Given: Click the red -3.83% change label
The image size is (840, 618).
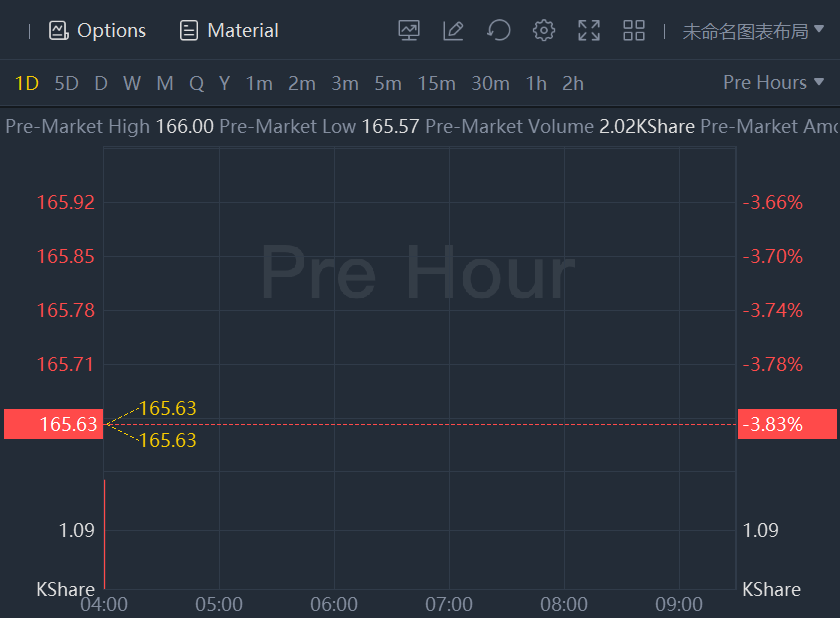Looking at the screenshot, I should click(x=786, y=424).
